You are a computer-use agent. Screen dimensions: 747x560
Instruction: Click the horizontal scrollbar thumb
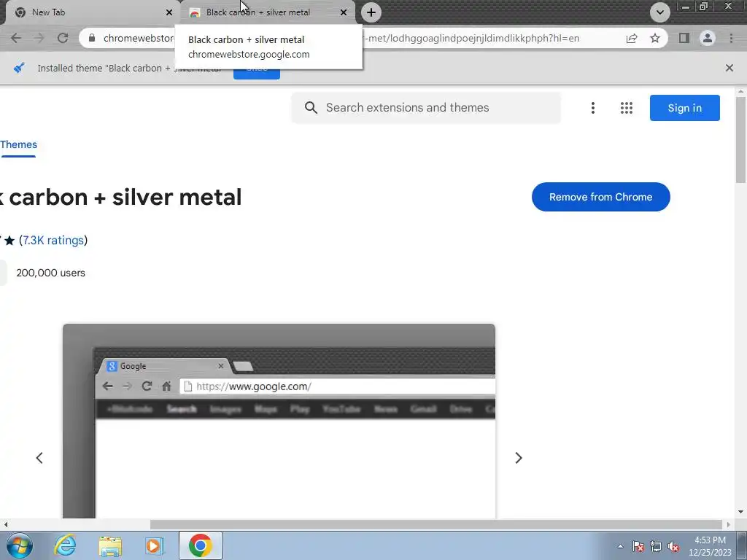coord(436,524)
